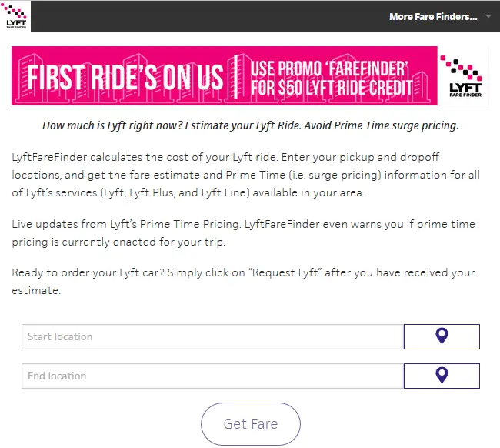This screenshot has width=500, height=448.
Task: Click the Get Fare button
Action: pos(251,424)
